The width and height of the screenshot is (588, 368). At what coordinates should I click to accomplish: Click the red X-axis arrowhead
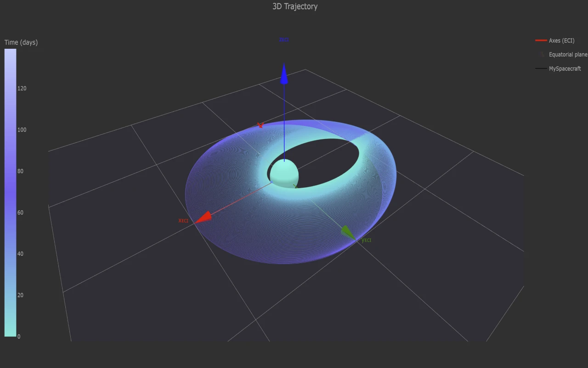204,217
